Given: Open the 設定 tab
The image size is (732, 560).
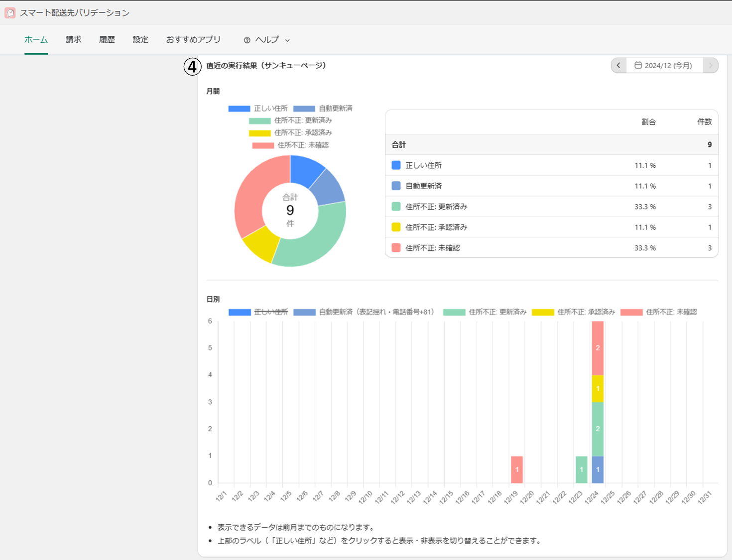Looking at the screenshot, I should point(140,40).
